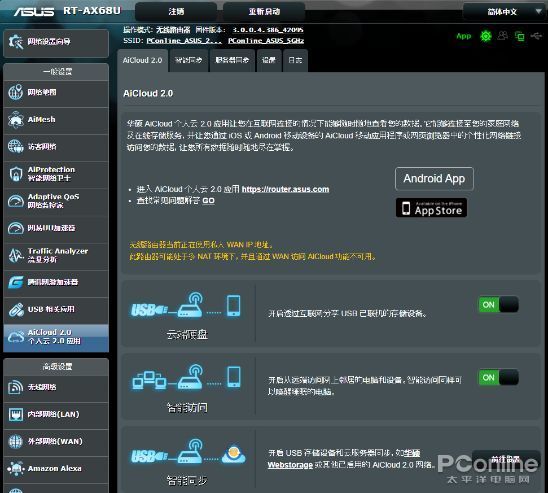Click firmware version 3.0.0.4.386_42095
This screenshot has height=493, width=548.
pos(268,30)
